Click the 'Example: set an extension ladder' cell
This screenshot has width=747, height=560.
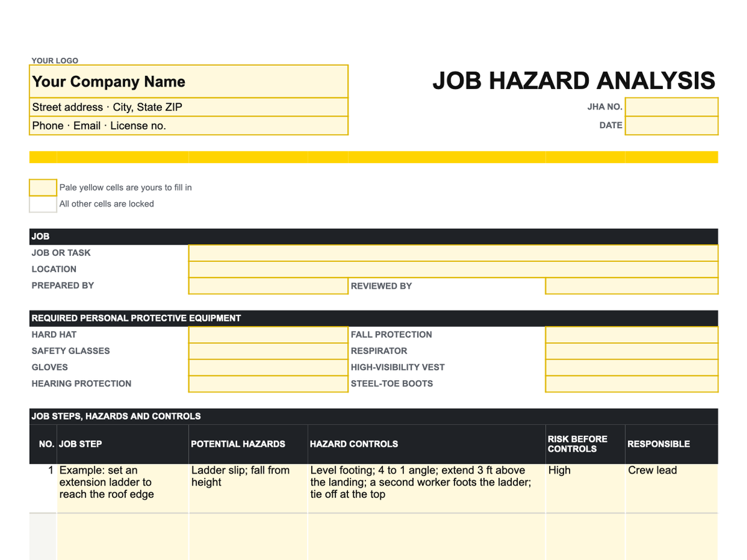[123, 488]
